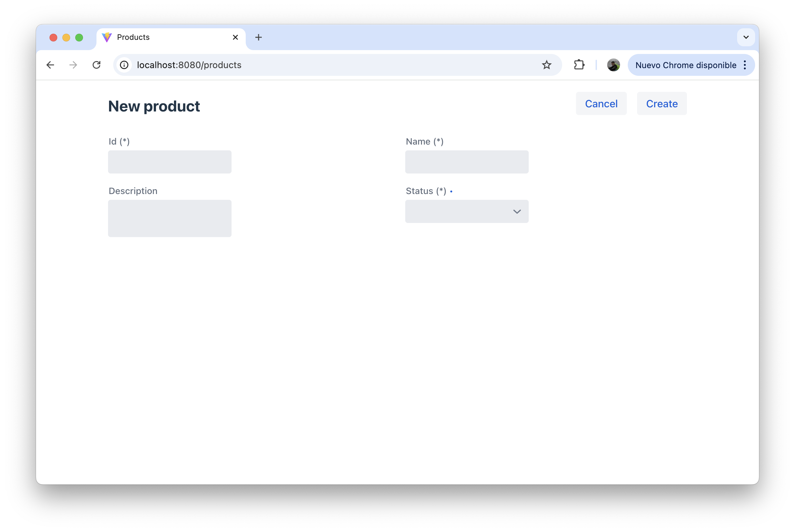Click the Cancel button

[601, 103]
